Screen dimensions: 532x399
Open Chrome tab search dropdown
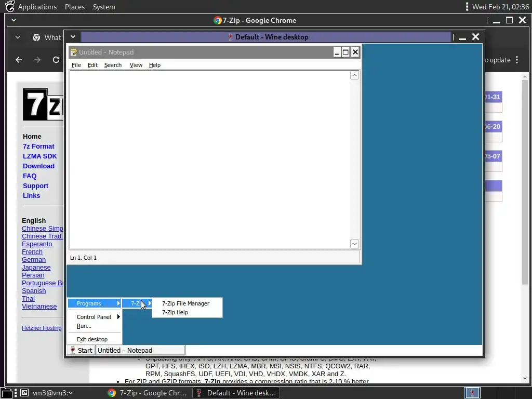(x=18, y=37)
